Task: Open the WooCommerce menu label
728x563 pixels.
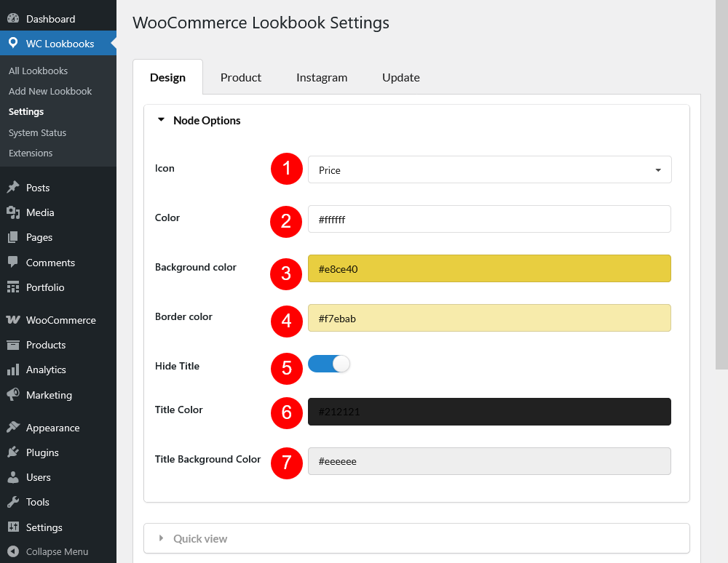Action: (61, 321)
